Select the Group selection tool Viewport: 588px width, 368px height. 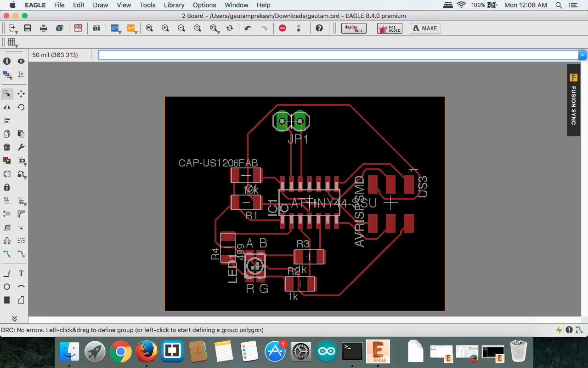click(7, 94)
